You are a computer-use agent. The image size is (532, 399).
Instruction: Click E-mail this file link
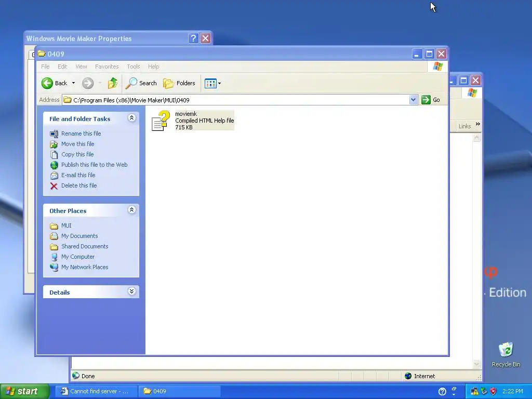pyautogui.click(x=78, y=175)
